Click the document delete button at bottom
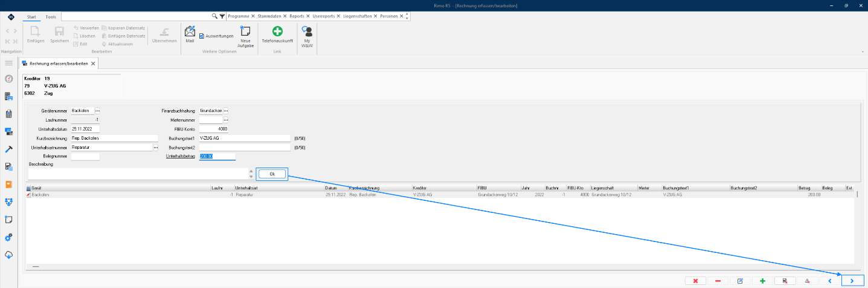Image resolution: width=868 pixels, height=288 pixels. (x=785, y=281)
